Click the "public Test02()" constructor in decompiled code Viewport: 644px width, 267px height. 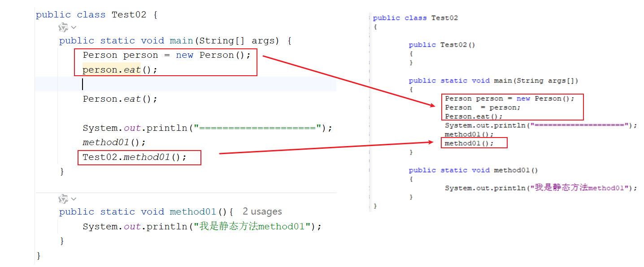pyautogui.click(x=442, y=45)
